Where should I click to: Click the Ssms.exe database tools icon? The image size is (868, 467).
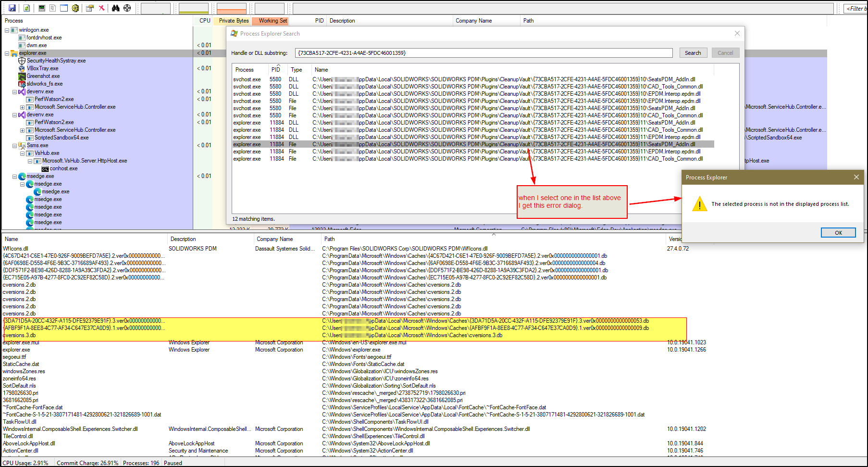22,145
